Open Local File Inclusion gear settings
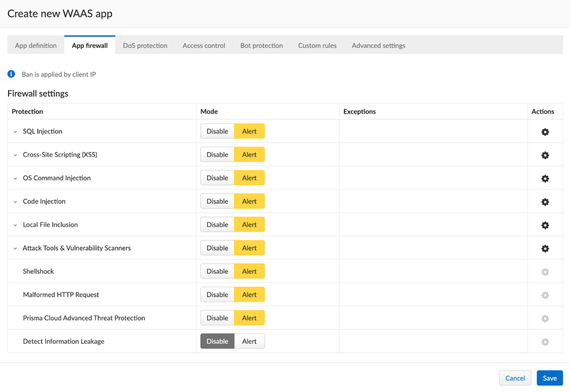Image resolution: width=570 pixels, height=392 pixels. pyautogui.click(x=545, y=225)
